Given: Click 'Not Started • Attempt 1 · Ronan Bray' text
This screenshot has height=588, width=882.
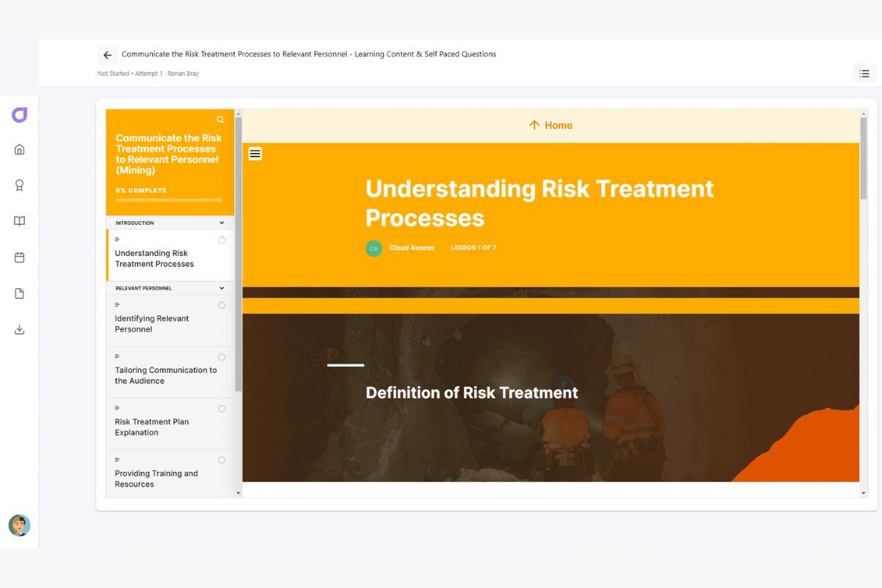Looking at the screenshot, I should tap(148, 73).
